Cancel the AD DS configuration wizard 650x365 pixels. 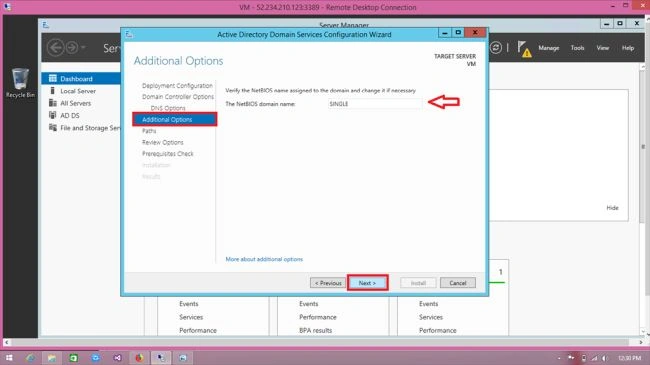[458, 283]
